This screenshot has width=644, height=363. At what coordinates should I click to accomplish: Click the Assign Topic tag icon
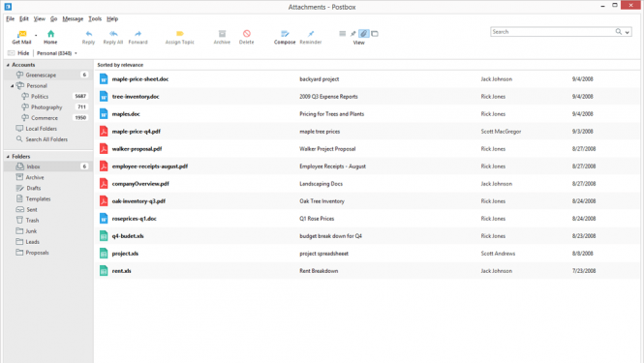(x=179, y=34)
